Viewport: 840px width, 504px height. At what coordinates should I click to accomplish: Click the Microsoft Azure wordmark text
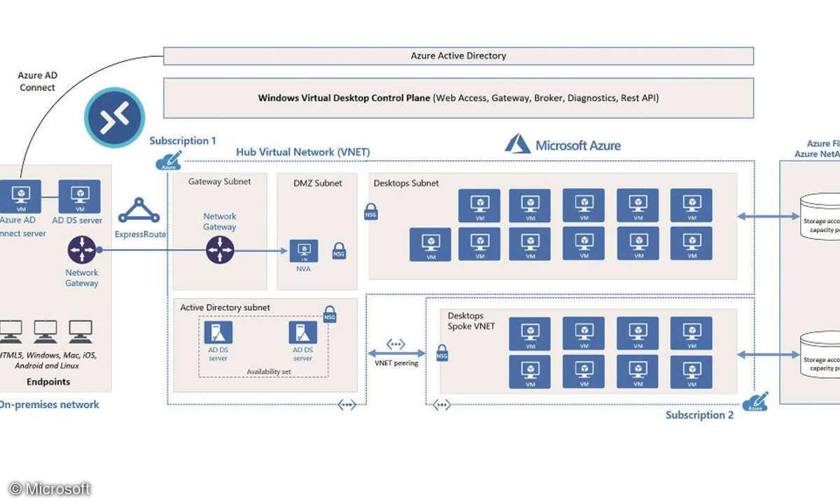point(578,146)
